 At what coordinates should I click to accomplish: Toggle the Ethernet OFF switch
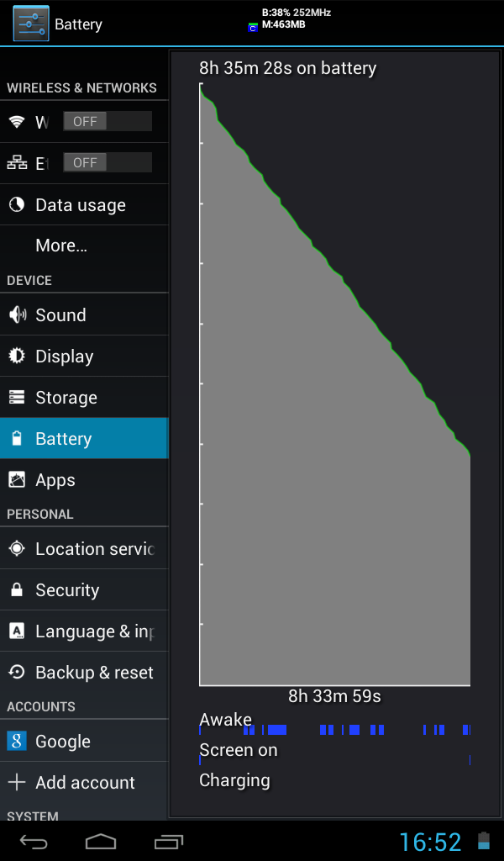[x=108, y=162]
